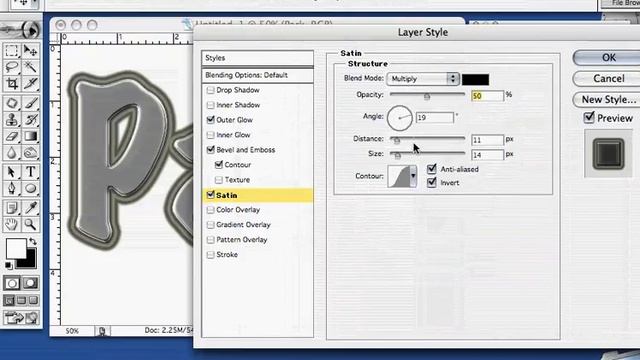Select the Rectangular Marquee tool

[12, 51]
